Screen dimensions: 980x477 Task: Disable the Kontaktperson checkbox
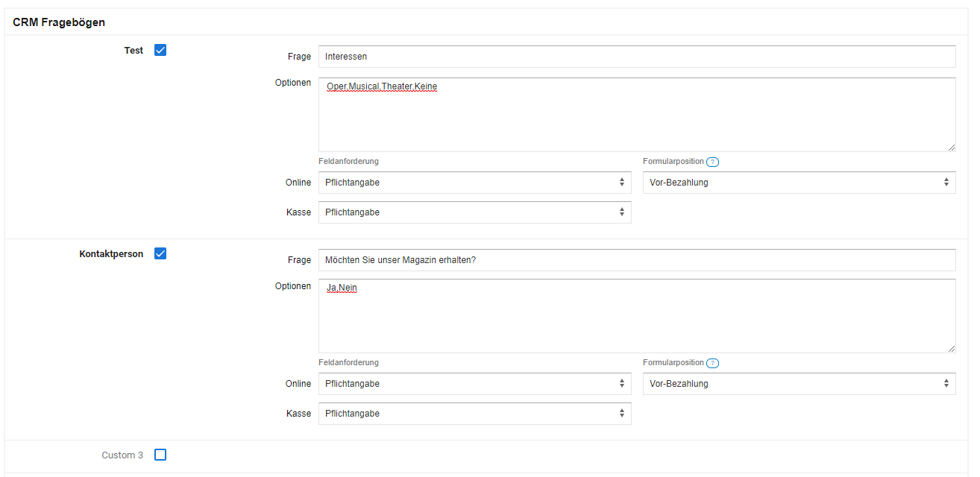pyautogui.click(x=160, y=253)
